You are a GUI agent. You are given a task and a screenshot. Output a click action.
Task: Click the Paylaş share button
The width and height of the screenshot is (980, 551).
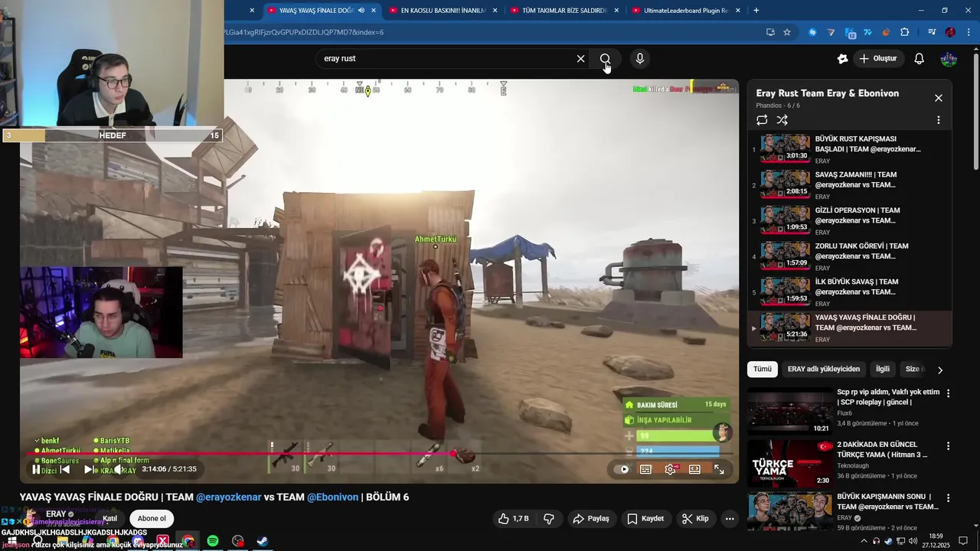click(591, 519)
